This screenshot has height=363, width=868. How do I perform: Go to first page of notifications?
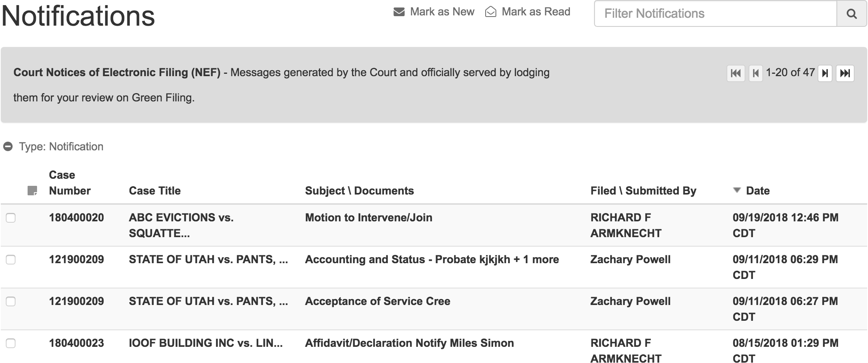click(x=736, y=73)
